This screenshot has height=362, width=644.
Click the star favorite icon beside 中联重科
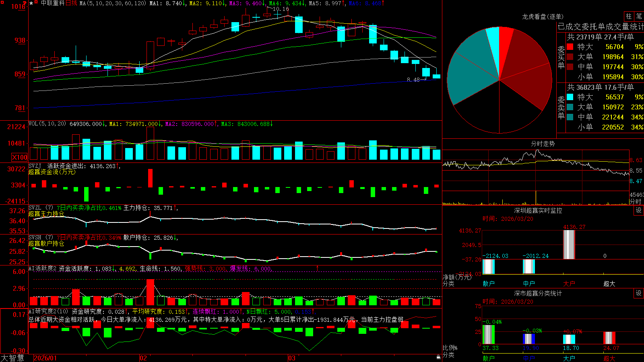(31, 3)
